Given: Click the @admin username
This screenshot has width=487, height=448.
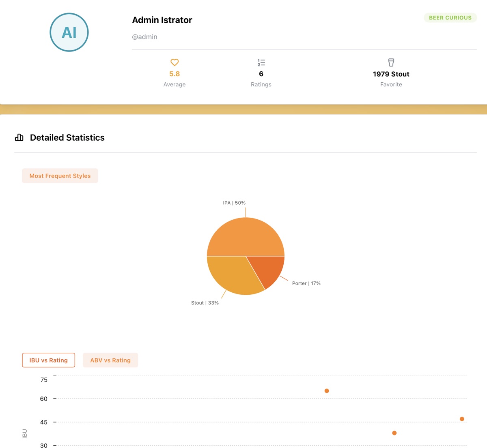Looking at the screenshot, I should [144, 36].
